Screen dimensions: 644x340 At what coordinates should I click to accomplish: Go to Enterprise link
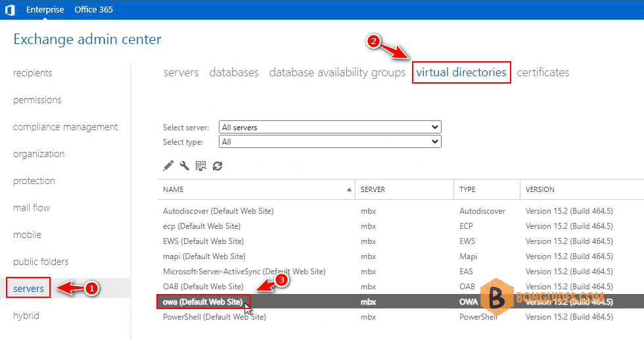coord(45,9)
